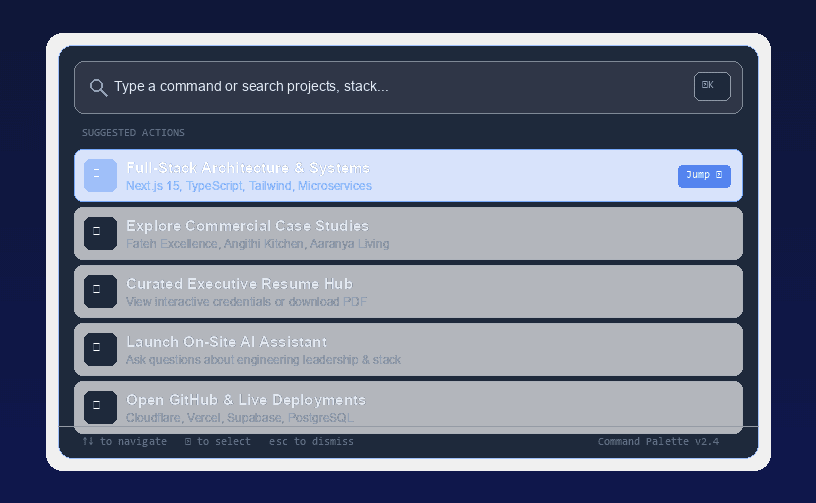The image size is (816, 503).
Task: Click the SUGGESTED ACTIONS heading
Action: 133,133
